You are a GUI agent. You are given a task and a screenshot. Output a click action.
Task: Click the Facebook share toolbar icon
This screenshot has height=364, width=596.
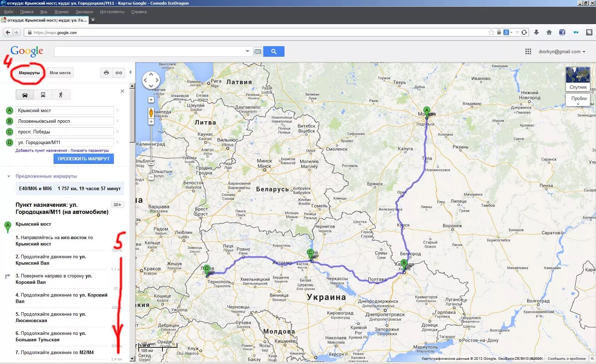[x=562, y=32]
